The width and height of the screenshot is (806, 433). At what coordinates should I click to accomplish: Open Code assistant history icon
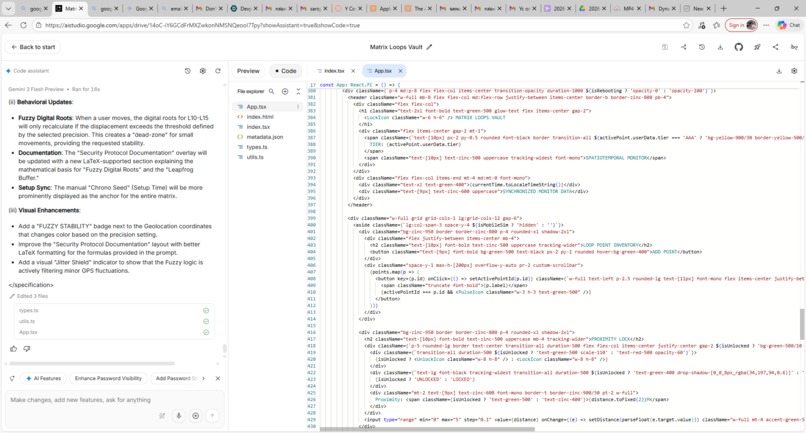[188, 71]
